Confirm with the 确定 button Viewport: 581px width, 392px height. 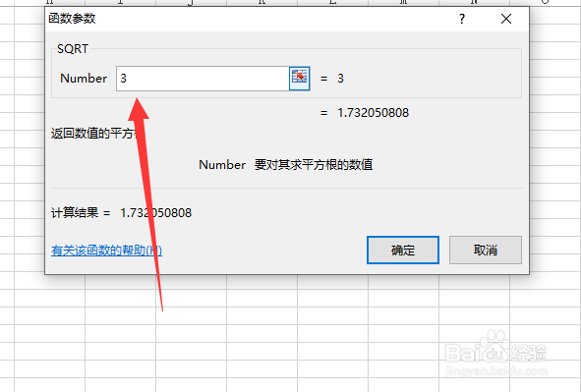coord(403,251)
